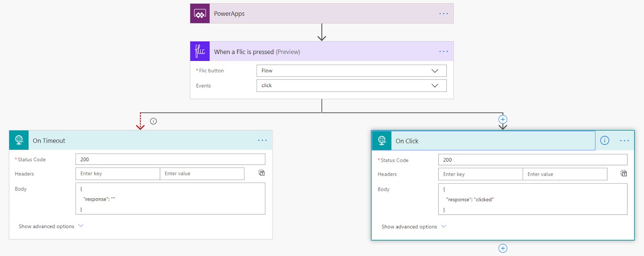Click the Status Code label in On Timeout
644x256 pixels.
30,160
